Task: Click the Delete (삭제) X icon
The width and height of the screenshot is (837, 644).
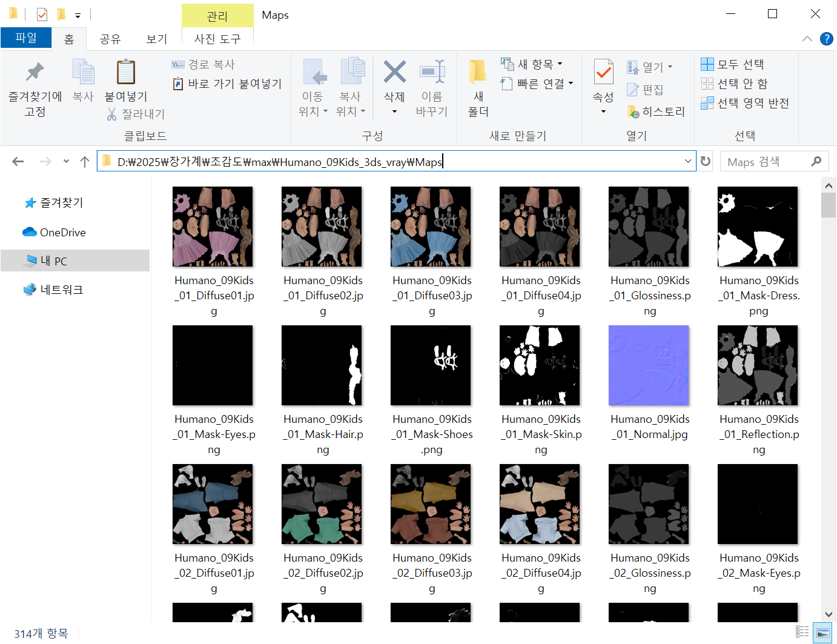Action: [394, 73]
